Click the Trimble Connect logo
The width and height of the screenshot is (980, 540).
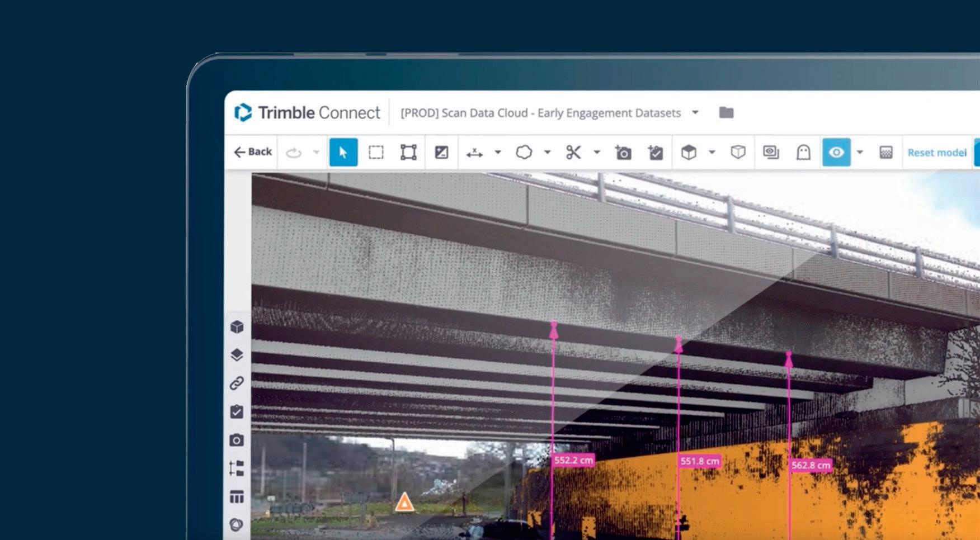coord(307,112)
